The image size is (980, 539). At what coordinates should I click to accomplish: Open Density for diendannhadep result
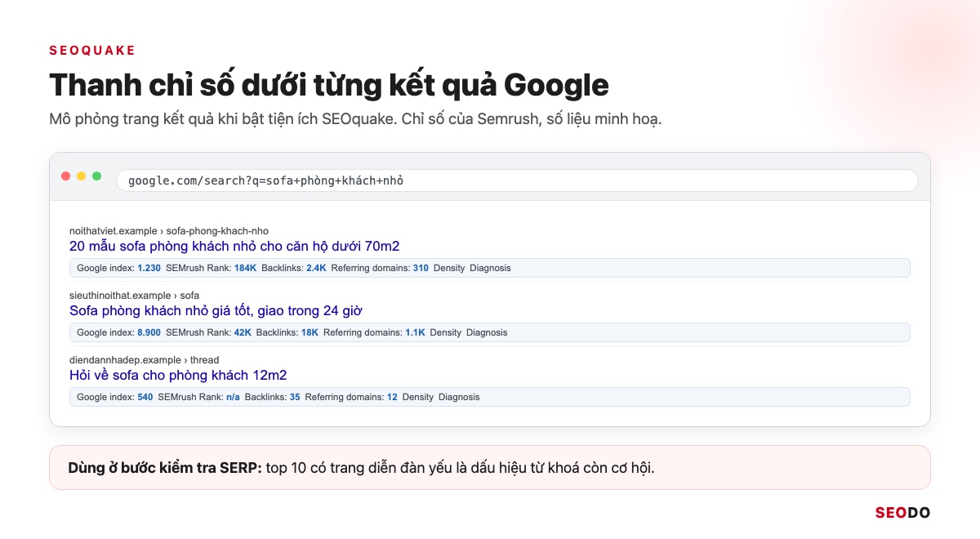[x=418, y=397]
